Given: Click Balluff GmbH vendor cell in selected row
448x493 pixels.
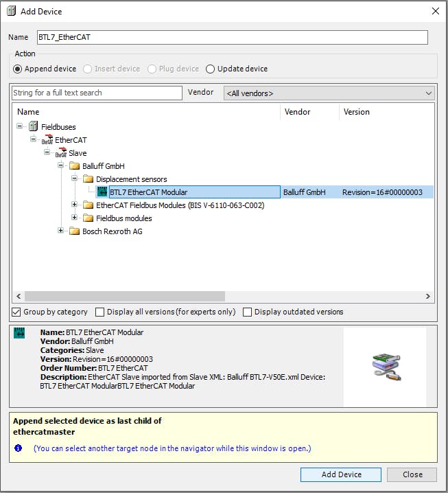Looking at the screenshot, I should pyautogui.click(x=304, y=192).
